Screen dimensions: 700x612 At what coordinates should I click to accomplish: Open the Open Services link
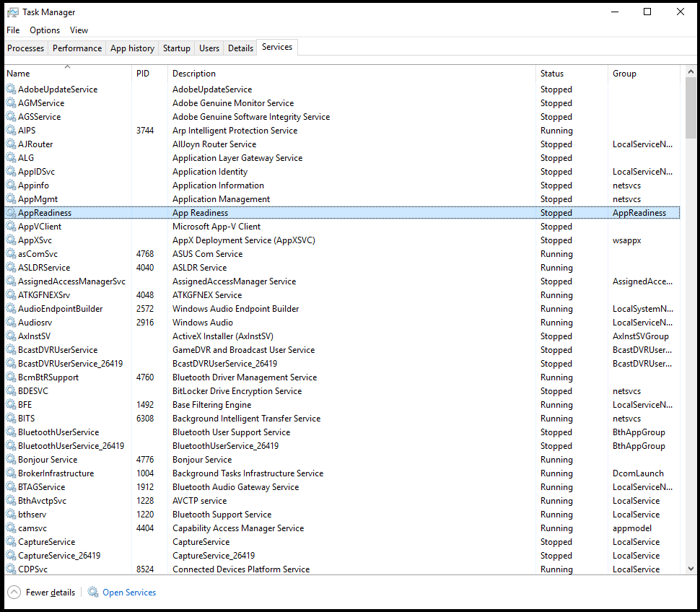tap(128, 592)
